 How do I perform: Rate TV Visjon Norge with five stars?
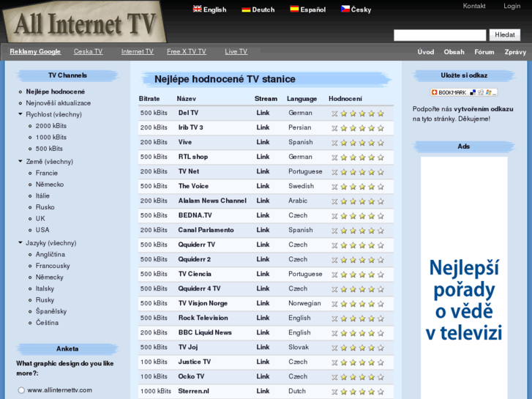(381, 304)
